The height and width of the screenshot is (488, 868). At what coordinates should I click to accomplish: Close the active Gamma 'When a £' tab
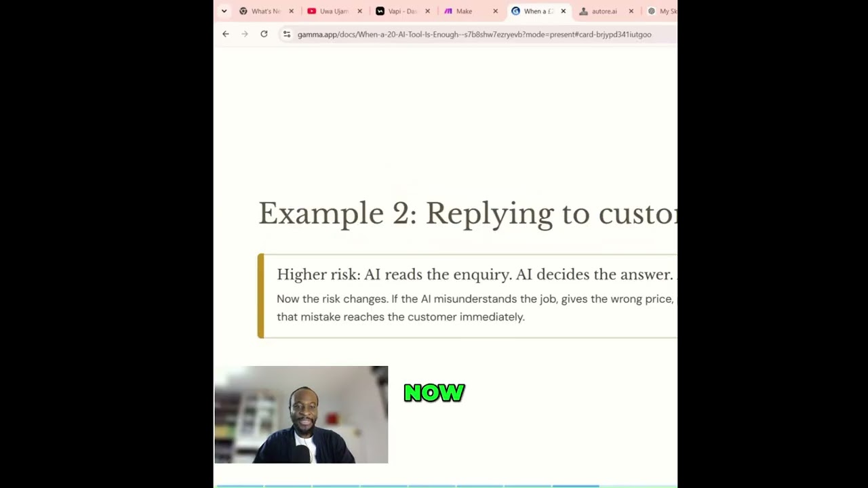(563, 11)
